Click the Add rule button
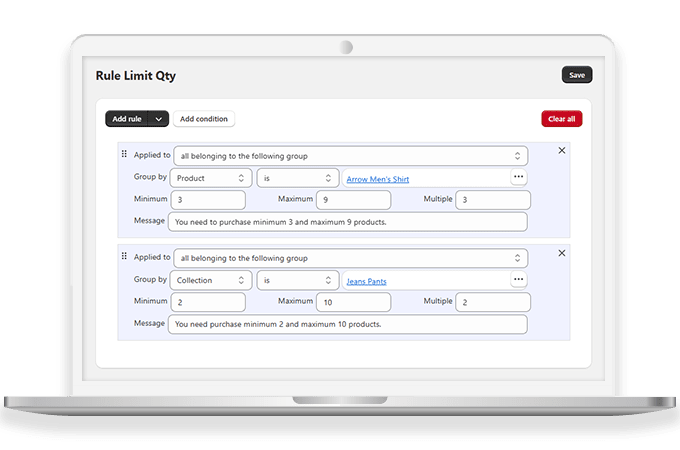680x450 pixels. [x=127, y=119]
